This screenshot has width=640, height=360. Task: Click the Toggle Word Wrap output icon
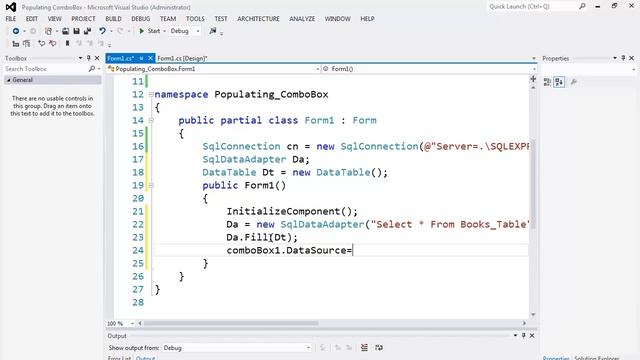click(x=379, y=348)
